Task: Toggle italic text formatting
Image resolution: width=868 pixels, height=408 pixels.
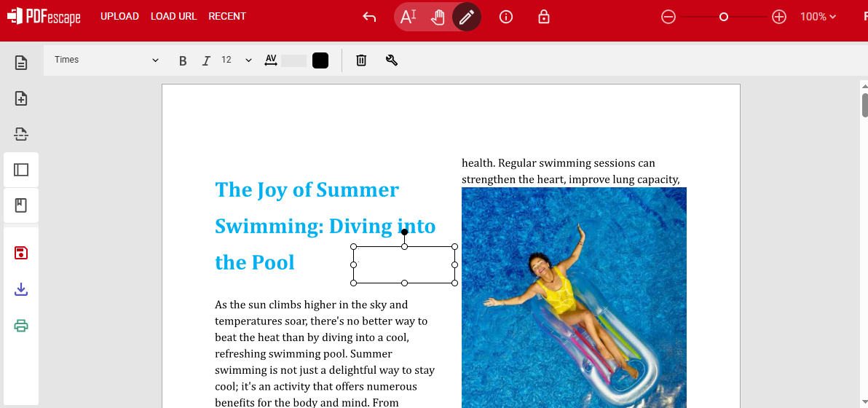Action: point(206,60)
